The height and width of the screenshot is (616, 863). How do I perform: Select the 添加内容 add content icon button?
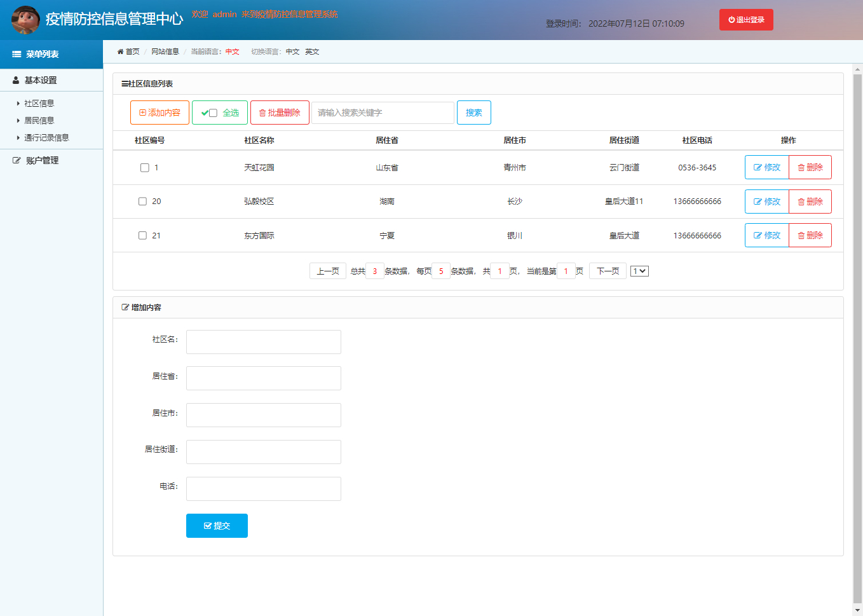click(x=140, y=112)
